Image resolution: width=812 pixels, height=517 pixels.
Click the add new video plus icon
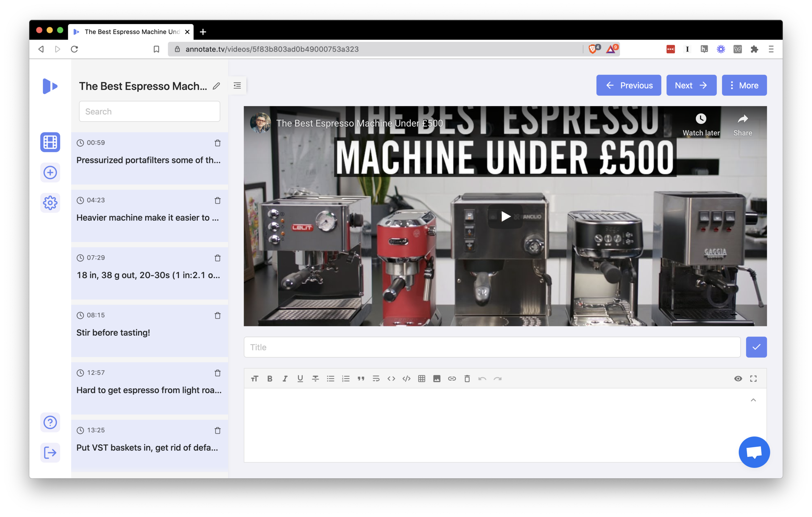tap(50, 173)
